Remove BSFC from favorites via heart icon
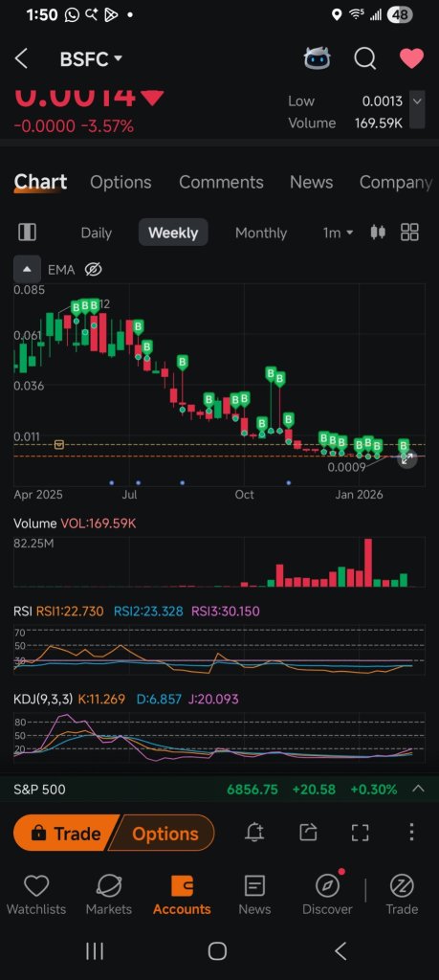 pos(411,58)
